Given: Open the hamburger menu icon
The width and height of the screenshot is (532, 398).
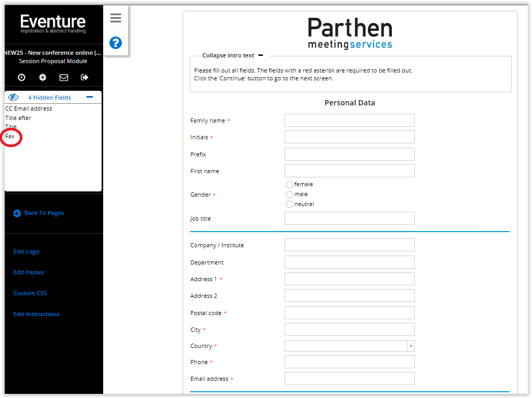Looking at the screenshot, I should pyautogui.click(x=116, y=19).
